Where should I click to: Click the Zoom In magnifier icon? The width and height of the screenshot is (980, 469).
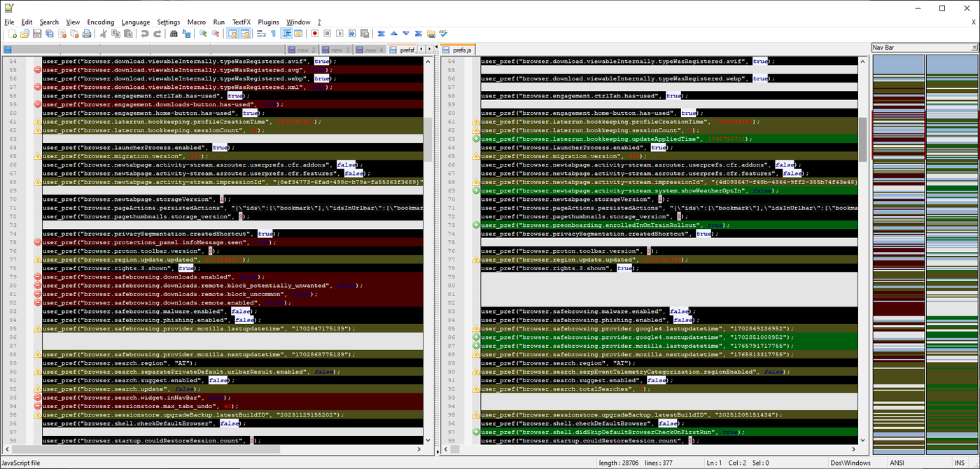pyautogui.click(x=203, y=34)
